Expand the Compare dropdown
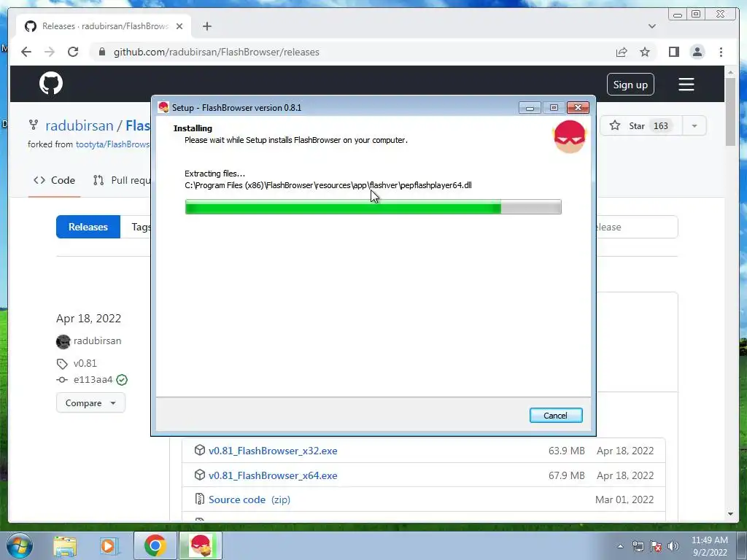The image size is (747, 560). pyautogui.click(x=90, y=402)
